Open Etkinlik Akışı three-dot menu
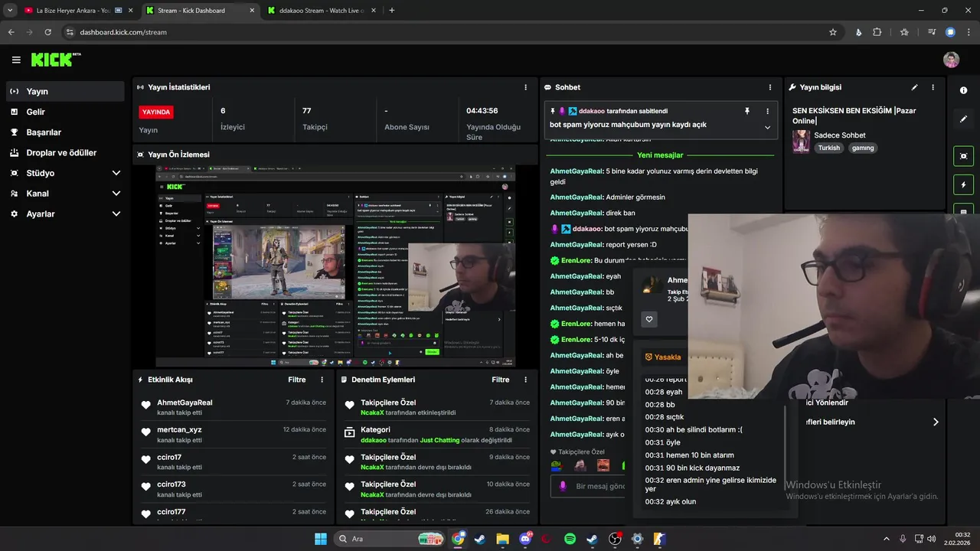This screenshot has width=980, height=551. pos(322,380)
